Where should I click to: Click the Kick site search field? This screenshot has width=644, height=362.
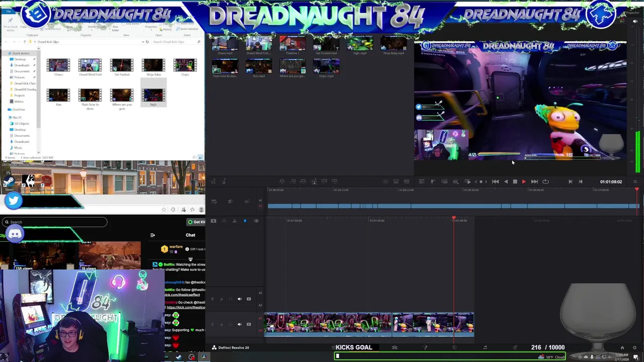click(54, 222)
